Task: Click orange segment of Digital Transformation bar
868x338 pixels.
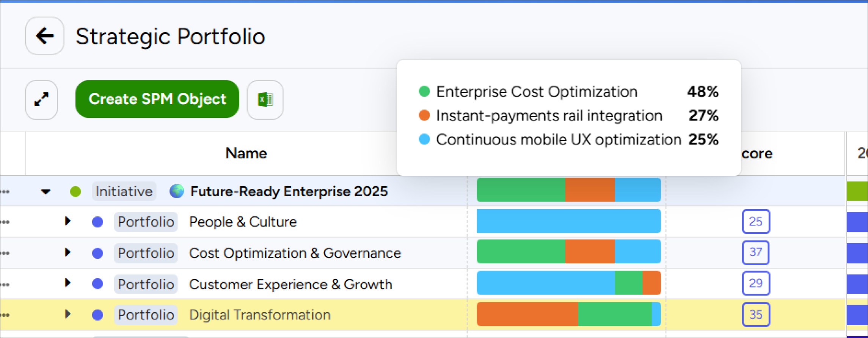Action: point(527,314)
